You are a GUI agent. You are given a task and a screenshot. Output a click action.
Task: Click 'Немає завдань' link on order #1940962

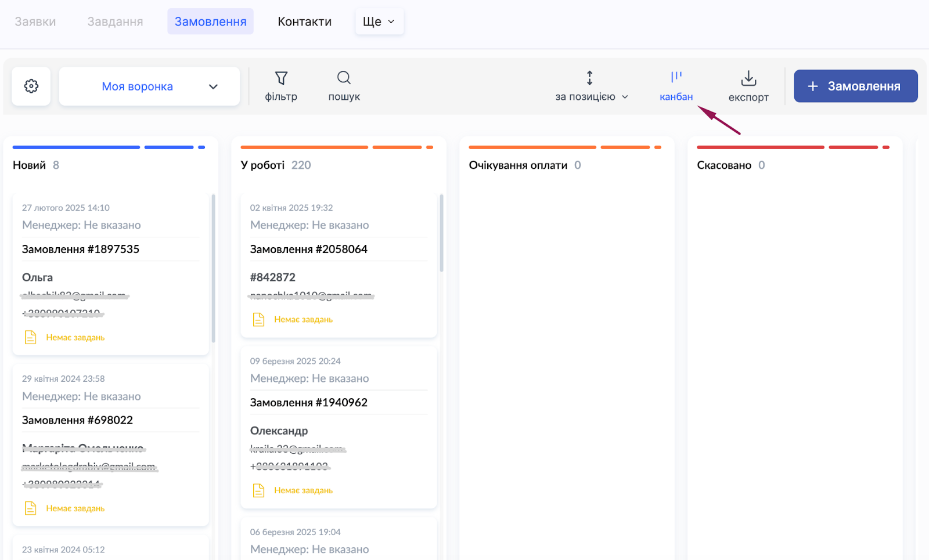[304, 490]
